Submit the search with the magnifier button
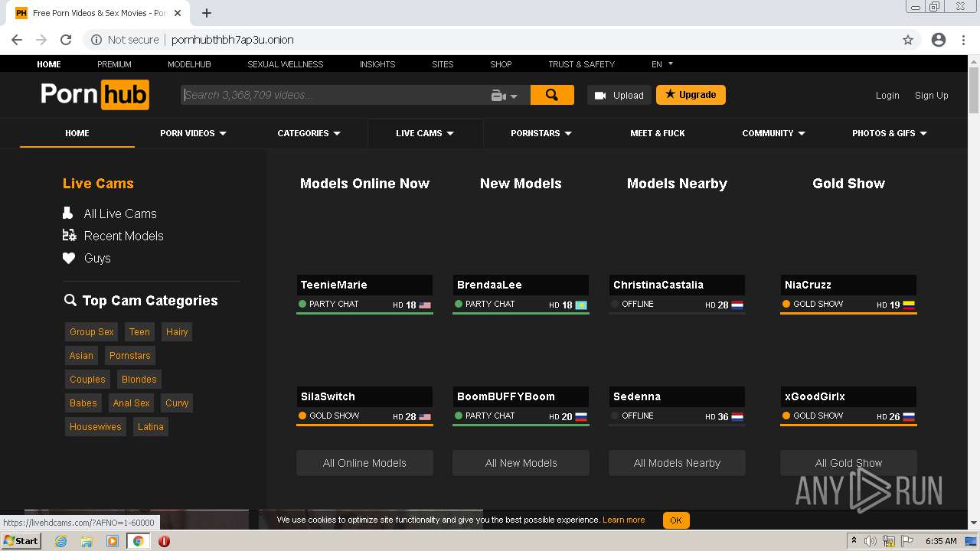The image size is (980, 551). 552,95
